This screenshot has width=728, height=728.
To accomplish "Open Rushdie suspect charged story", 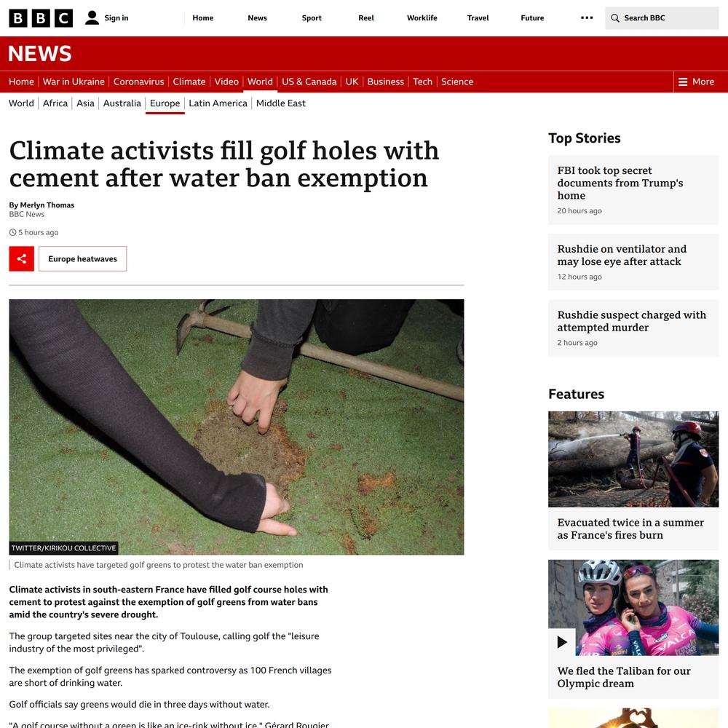I will pos(631,321).
